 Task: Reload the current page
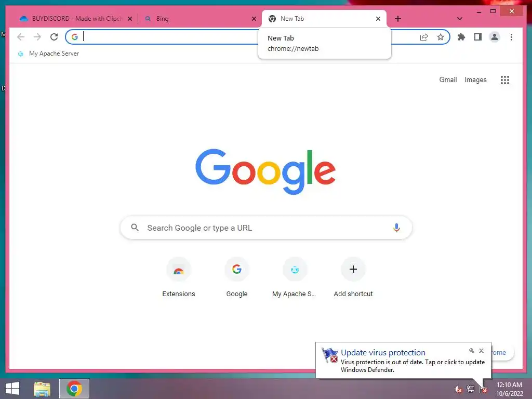click(54, 37)
